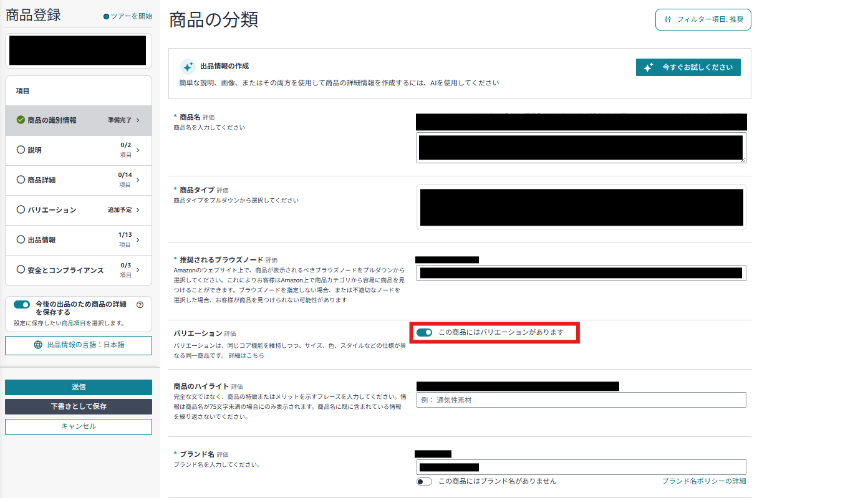Start the guided tour via ツアーを開始

coord(128,16)
